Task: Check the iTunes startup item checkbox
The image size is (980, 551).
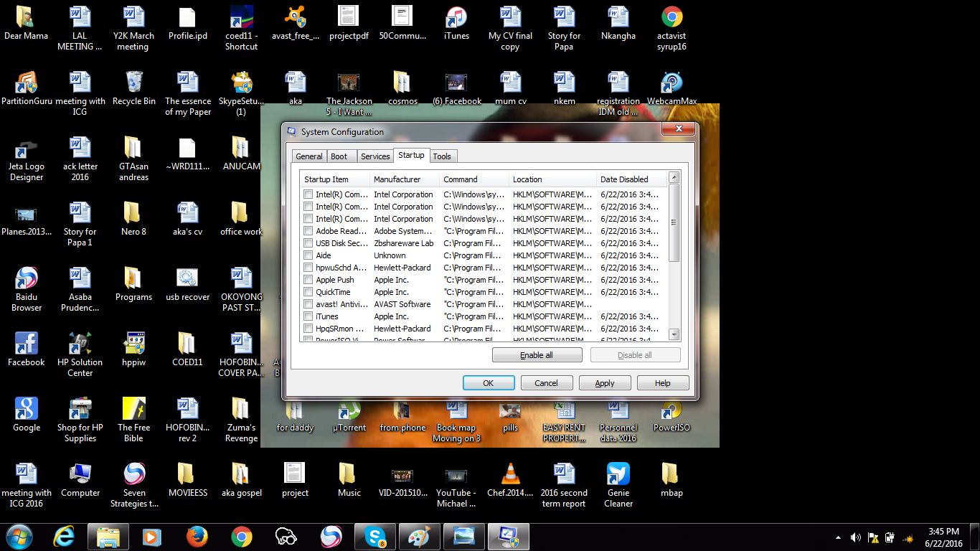Action: coord(308,316)
